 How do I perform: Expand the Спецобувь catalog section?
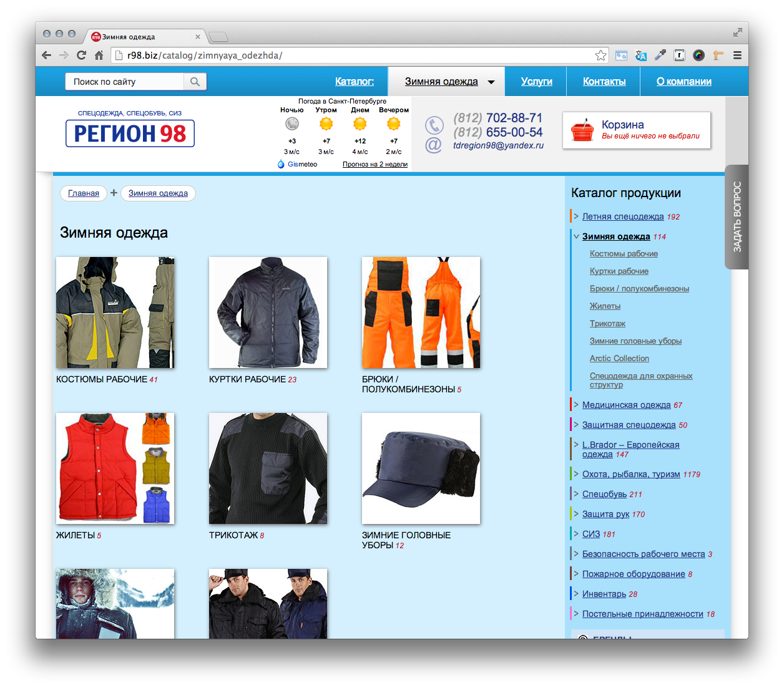point(576,494)
